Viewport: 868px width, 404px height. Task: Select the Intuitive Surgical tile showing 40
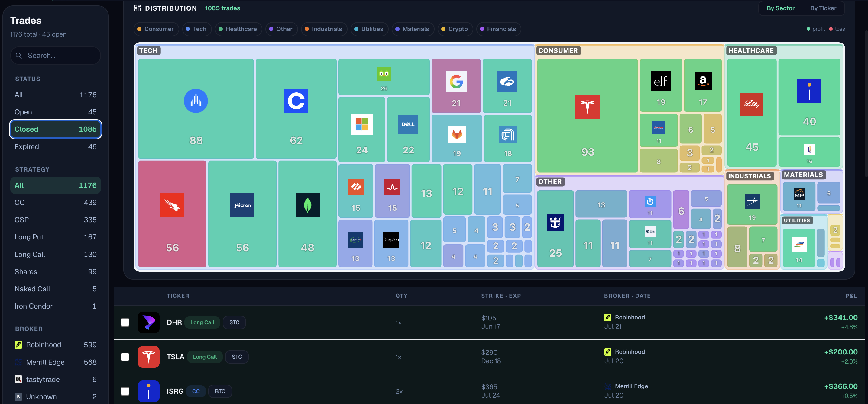[809, 97]
